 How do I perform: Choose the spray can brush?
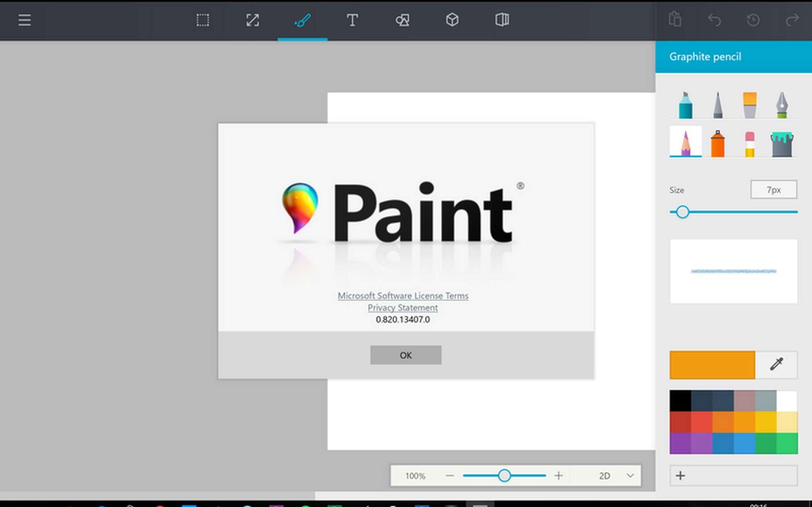pos(717,142)
